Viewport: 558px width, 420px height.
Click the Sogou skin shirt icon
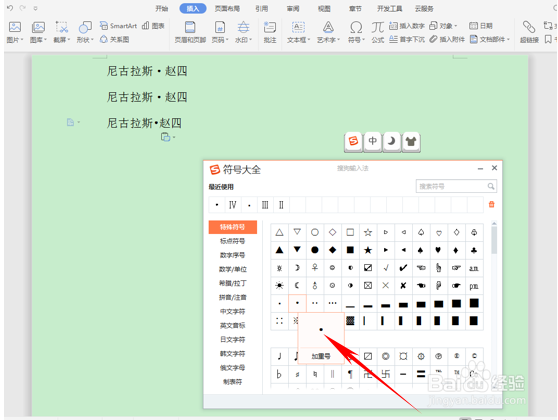pyautogui.click(x=411, y=141)
